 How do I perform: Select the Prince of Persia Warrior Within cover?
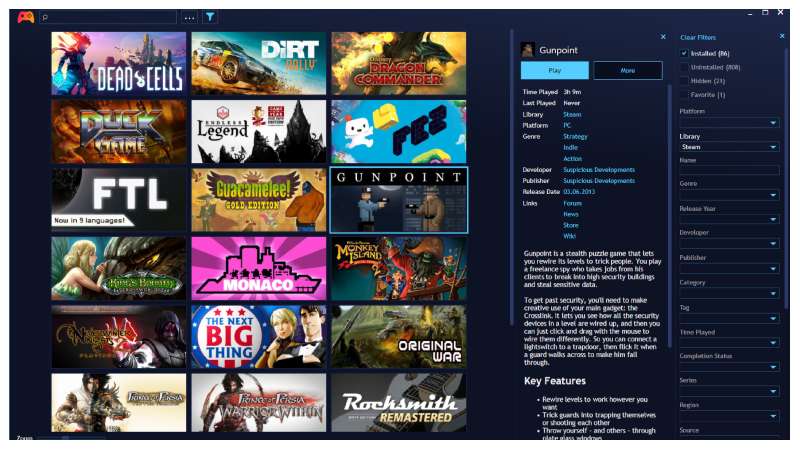tap(259, 403)
